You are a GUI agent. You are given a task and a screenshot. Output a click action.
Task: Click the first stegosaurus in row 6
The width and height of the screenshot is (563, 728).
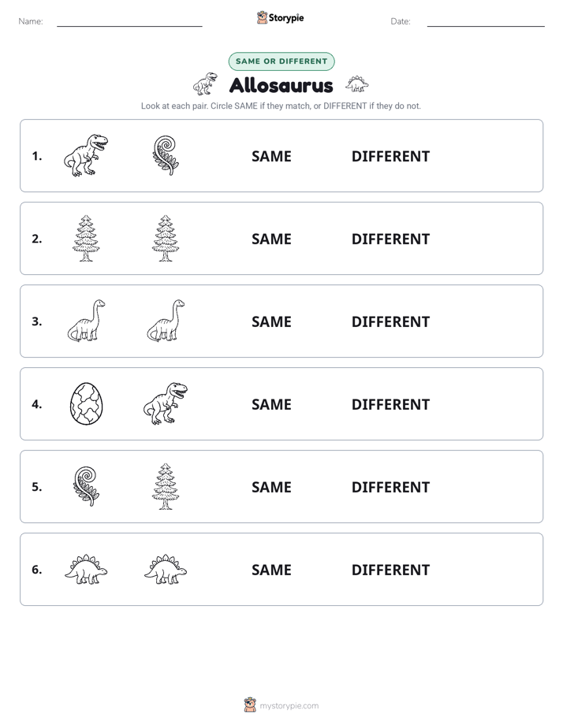(86, 569)
